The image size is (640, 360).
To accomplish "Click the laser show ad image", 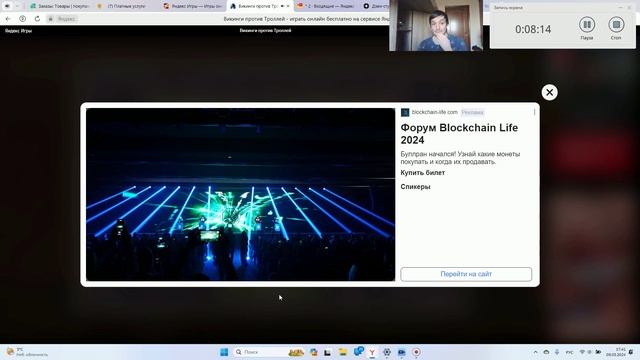I will pyautogui.click(x=240, y=194).
